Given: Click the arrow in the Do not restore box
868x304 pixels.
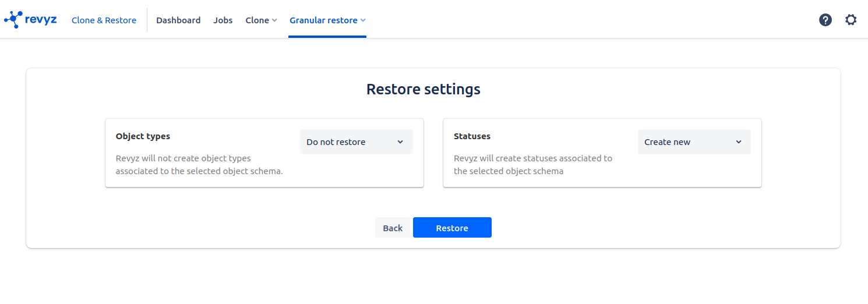Looking at the screenshot, I should coord(400,142).
